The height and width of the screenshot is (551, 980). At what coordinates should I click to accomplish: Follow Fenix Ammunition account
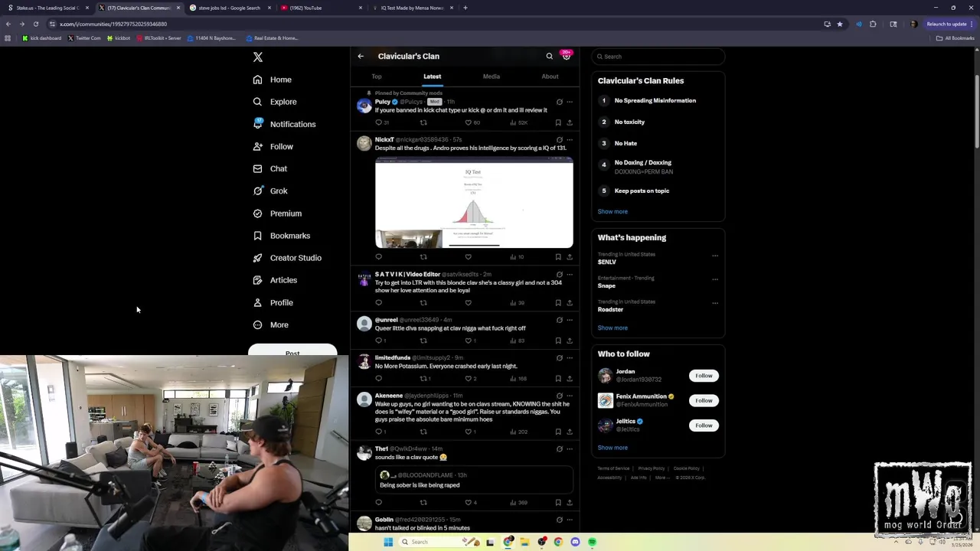704,400
